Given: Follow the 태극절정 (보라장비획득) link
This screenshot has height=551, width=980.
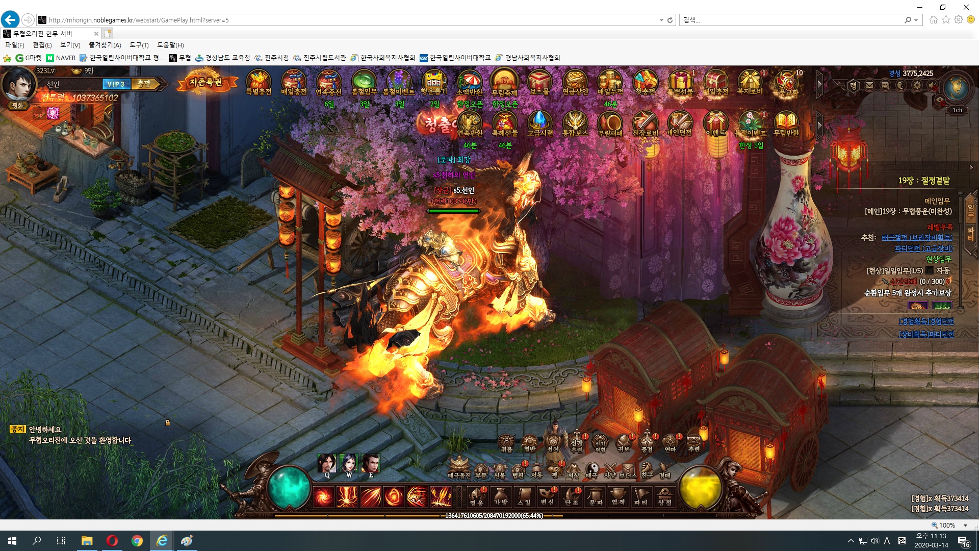Looking at the screenshot, I should 917,238.
